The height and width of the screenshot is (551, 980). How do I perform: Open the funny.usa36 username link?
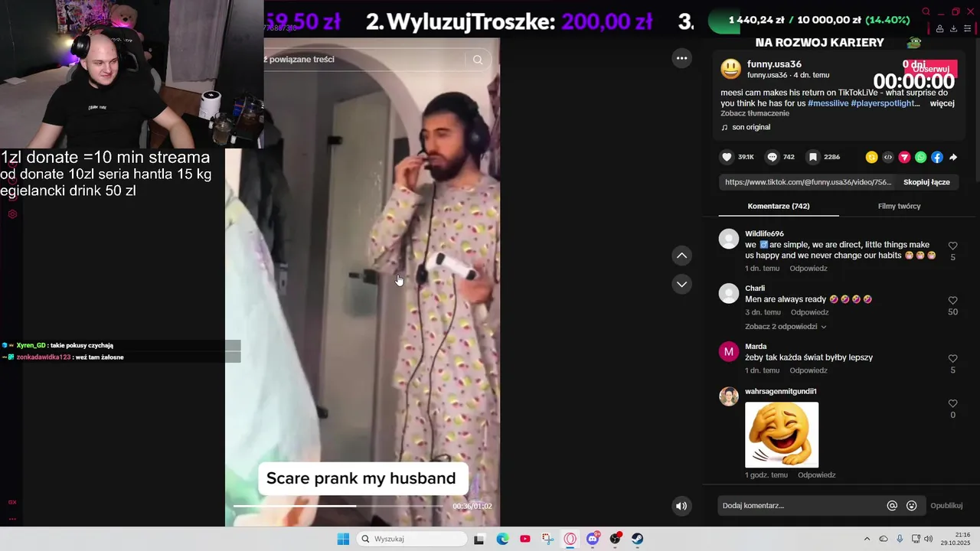[774, 64]
